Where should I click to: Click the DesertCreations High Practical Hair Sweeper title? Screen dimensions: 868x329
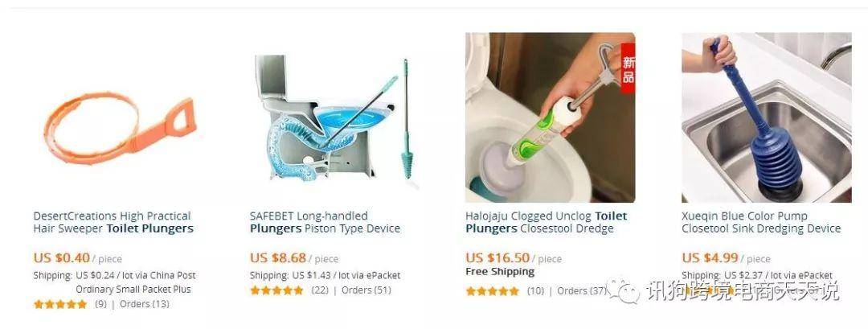click(113, 222)
